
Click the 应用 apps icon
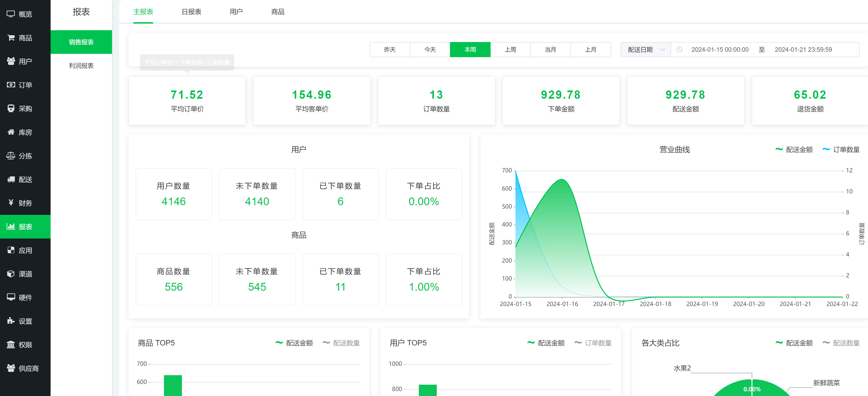[11, 250]
